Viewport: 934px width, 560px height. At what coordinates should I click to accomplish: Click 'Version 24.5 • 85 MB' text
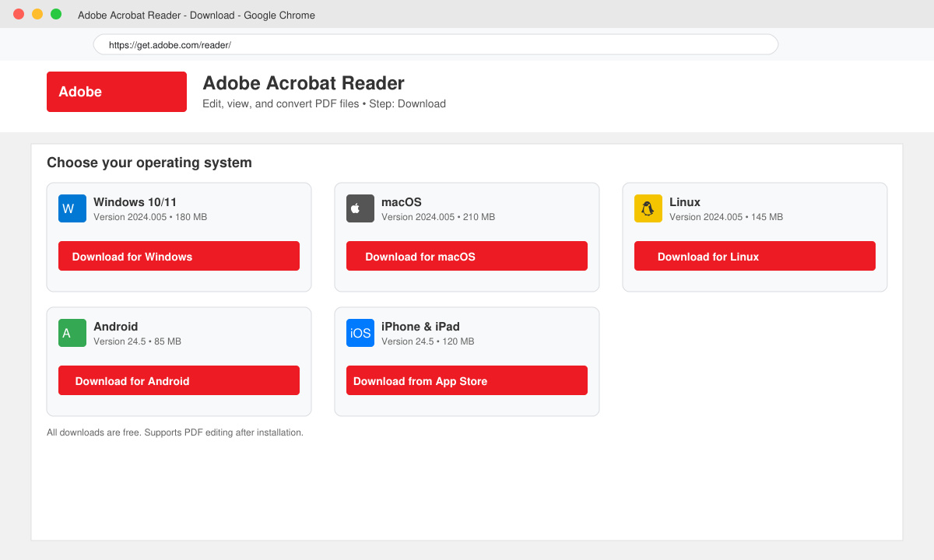click(x=137, y=341)
